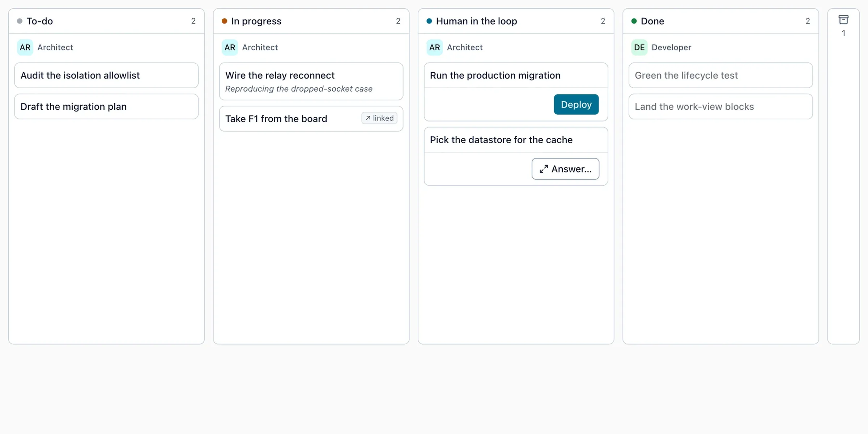The height and width of the screenshot is (434, 868).
Task: Click the Architect label in In progress column
Action: pyautogui.click(x=260, y=47)
